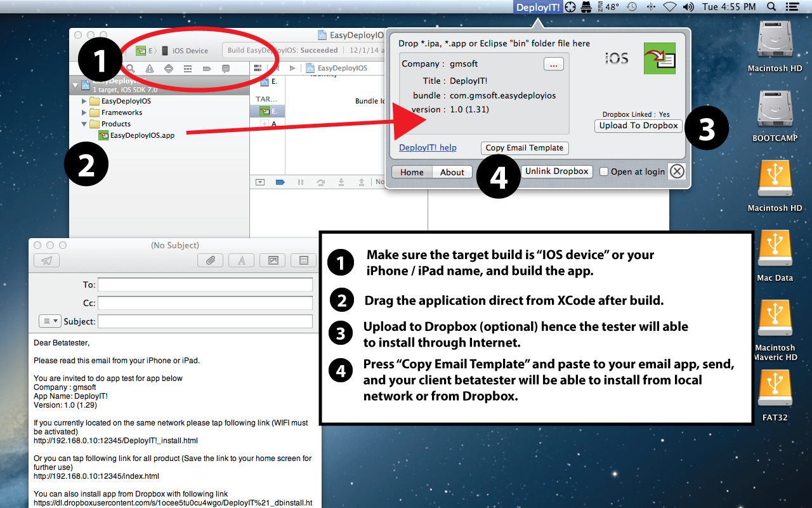
Task: Open the DeployIT!_install.html link in the email
Action: [x=116, y=440]
